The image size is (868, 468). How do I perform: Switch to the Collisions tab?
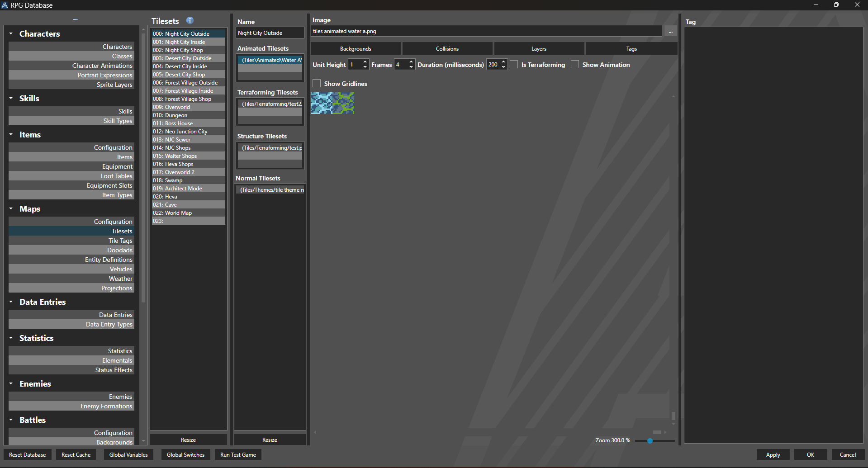point(447,49)
